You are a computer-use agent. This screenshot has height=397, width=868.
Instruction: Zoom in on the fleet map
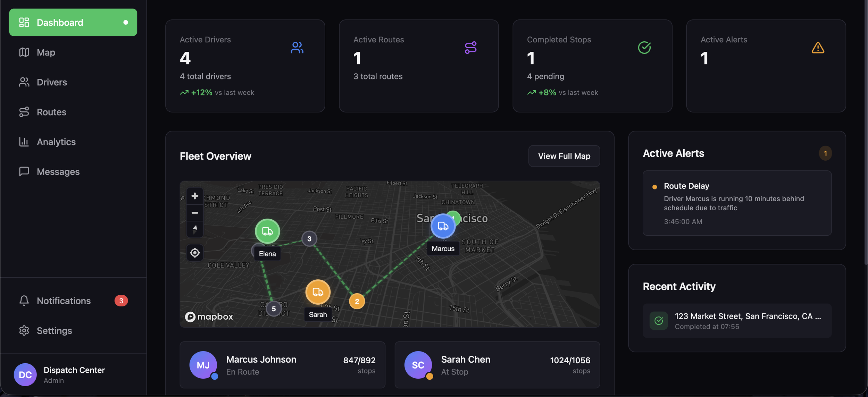click(195, 196)
